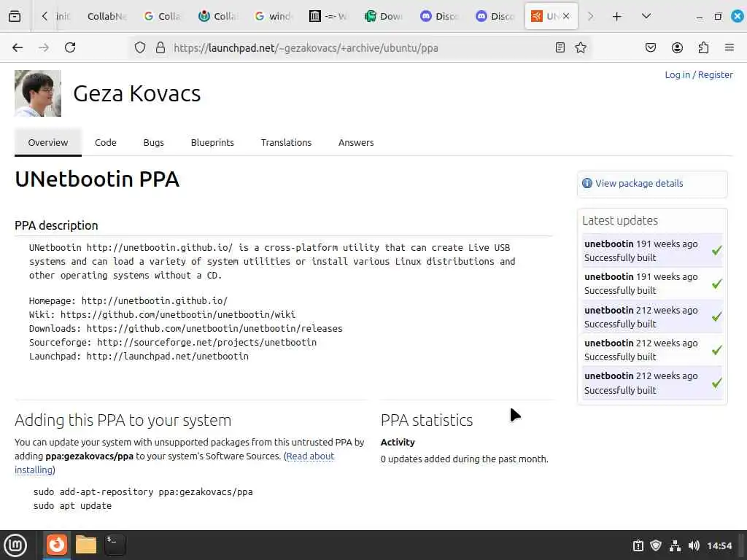Open the Read about installing link
The width and height of the screenshot is (747, 560).
coord(174,463)
